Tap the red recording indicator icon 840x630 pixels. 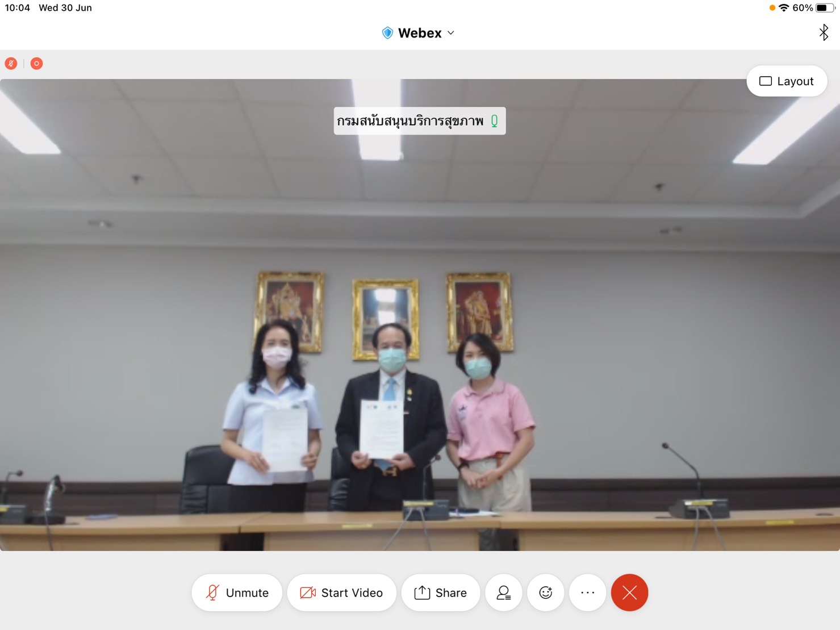(x=36, y=64)
